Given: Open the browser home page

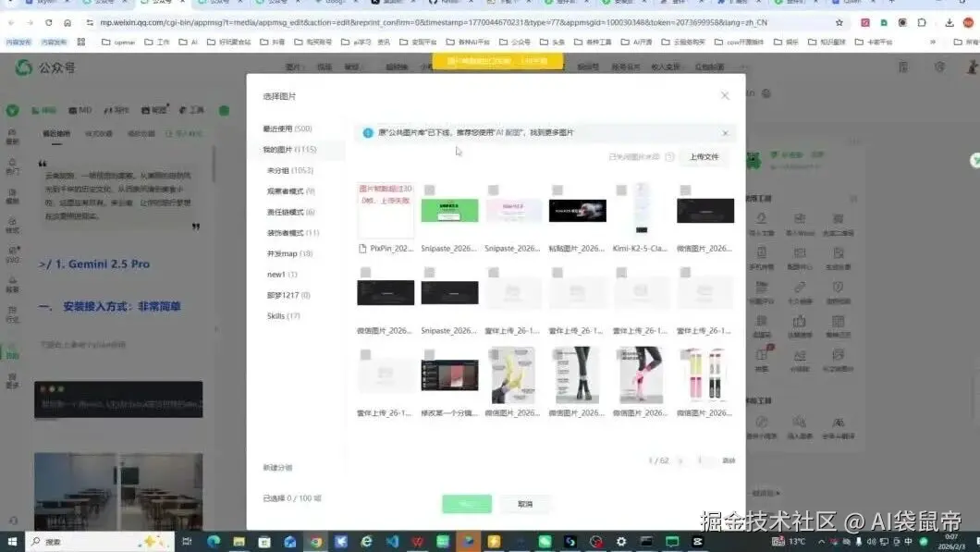Looking at the screenshot, I should tap(67, 22).
